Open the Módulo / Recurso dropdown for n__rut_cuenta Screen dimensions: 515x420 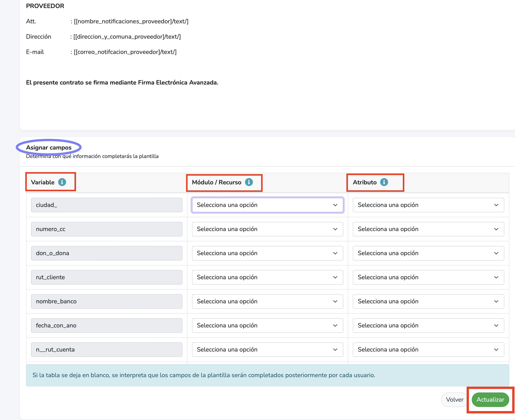pyautogui.click(x=267, y=350)
